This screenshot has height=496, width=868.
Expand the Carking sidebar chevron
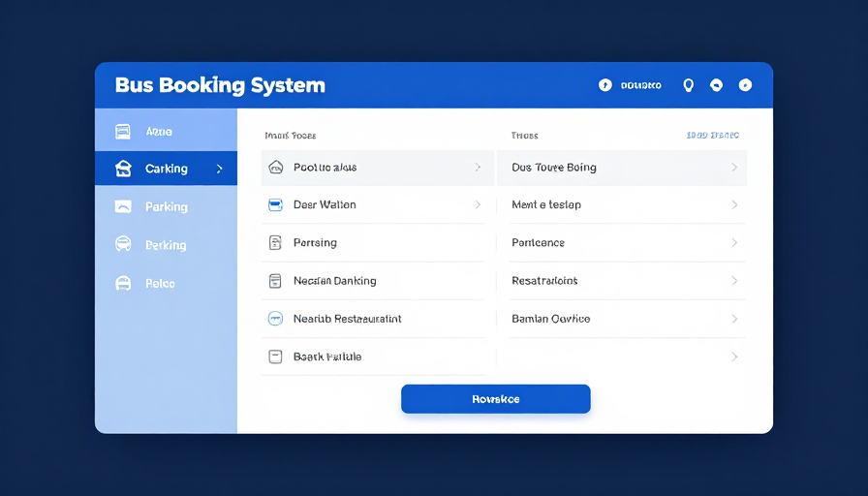[x=220, y=169]
